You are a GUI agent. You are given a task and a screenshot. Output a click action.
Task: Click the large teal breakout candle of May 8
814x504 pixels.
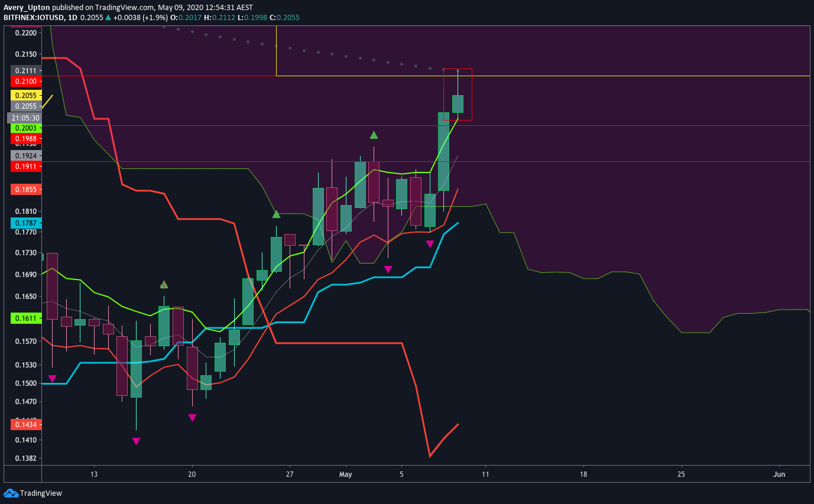[443, 151]
